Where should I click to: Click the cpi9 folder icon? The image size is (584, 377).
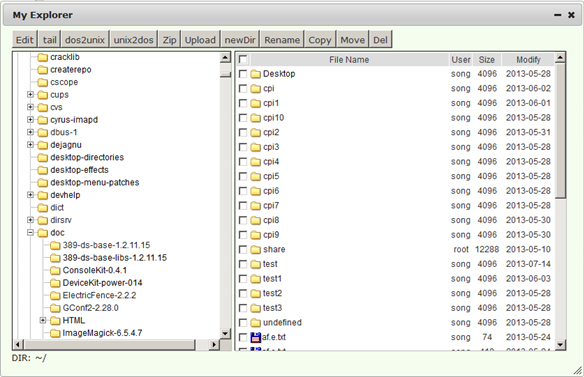coord(256,235)
